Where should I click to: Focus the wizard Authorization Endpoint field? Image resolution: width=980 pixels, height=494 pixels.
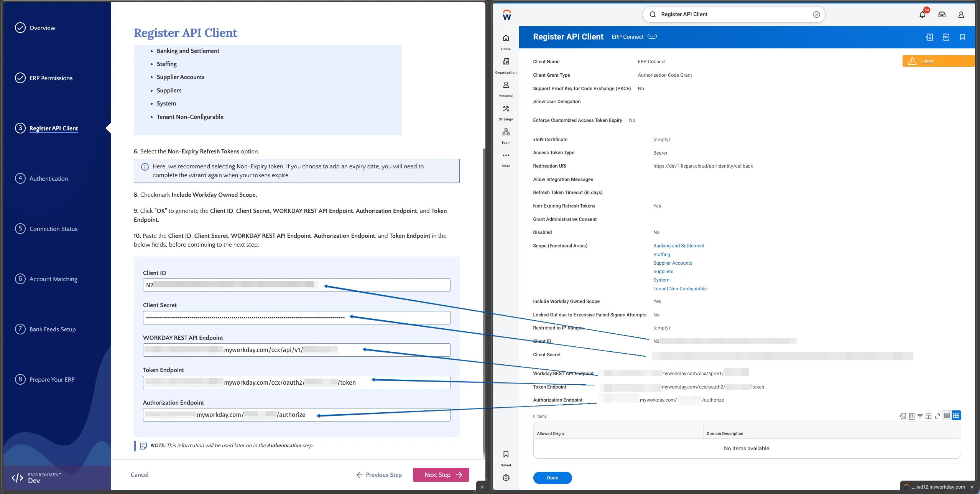pos(296,415)
